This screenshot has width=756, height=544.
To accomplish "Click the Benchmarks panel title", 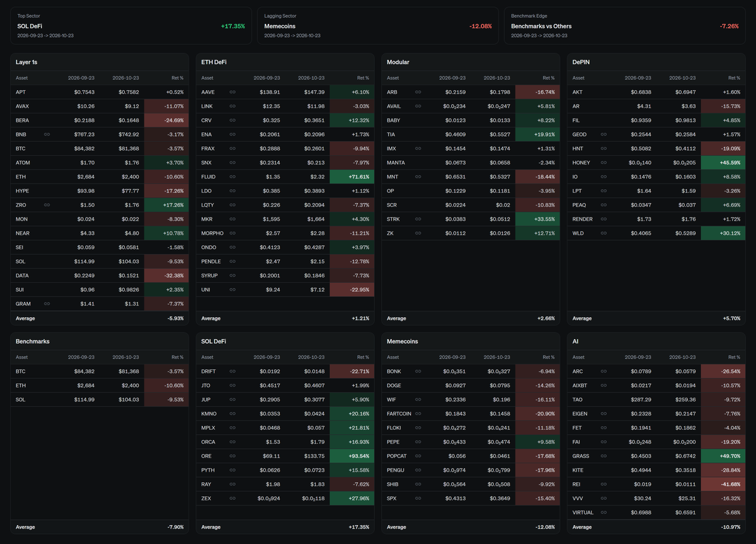I will coord(33,342).
